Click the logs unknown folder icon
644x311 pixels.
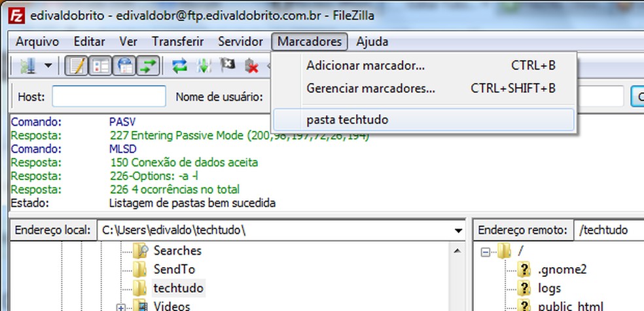click(524, 288)
